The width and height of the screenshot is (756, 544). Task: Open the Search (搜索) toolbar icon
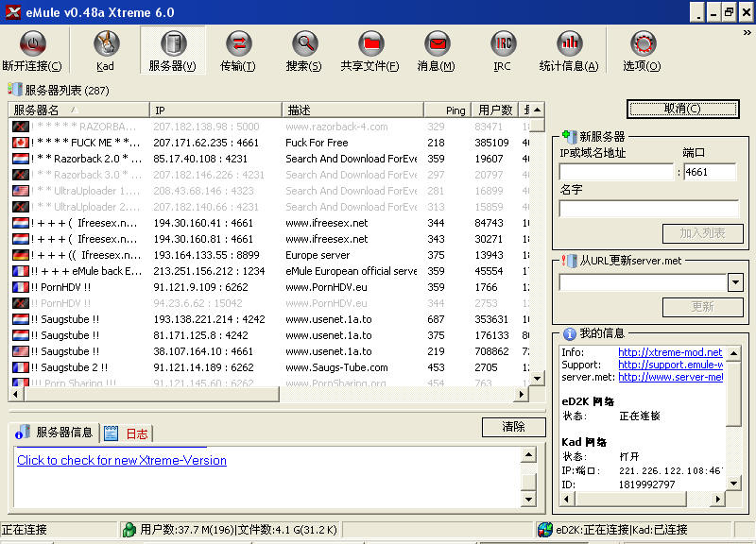(304, 43)
